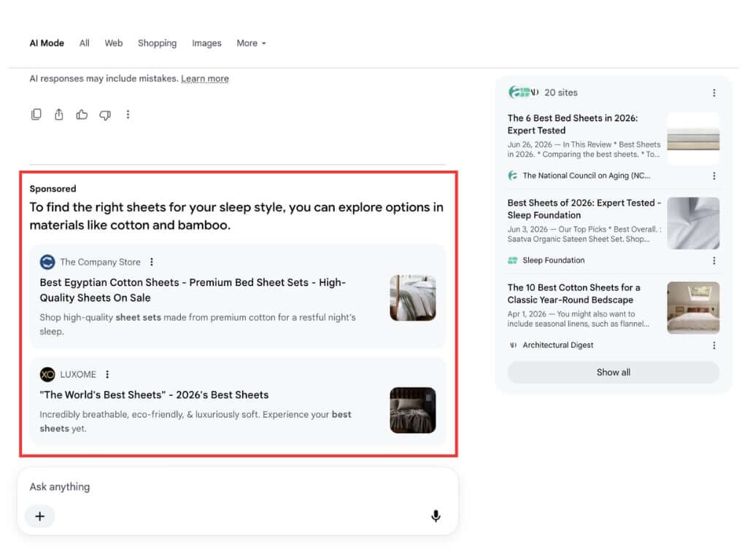The height and width of the screenshot is (560, 747).
Task: Open "The World's Best Sheets" ad headline
Action: coord(155,394)
